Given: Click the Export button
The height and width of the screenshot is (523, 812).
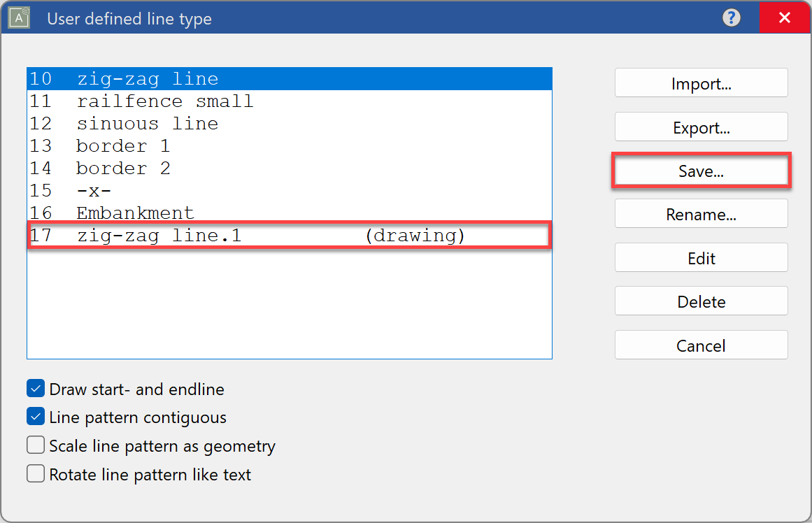Looking at the screenshot, I should pos(701,127).
